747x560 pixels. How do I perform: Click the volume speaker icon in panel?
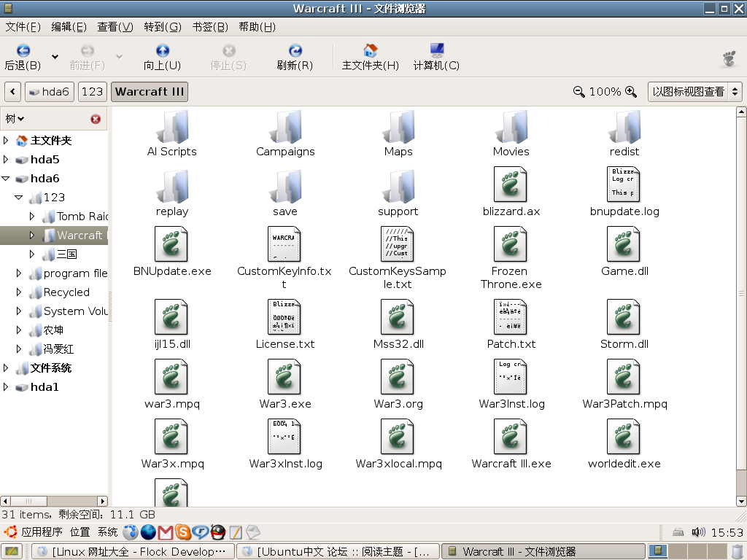coord(698,532)
